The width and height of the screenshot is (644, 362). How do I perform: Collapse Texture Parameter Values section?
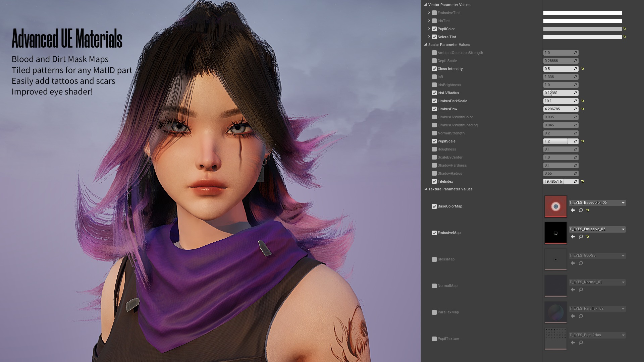(426, 189)
